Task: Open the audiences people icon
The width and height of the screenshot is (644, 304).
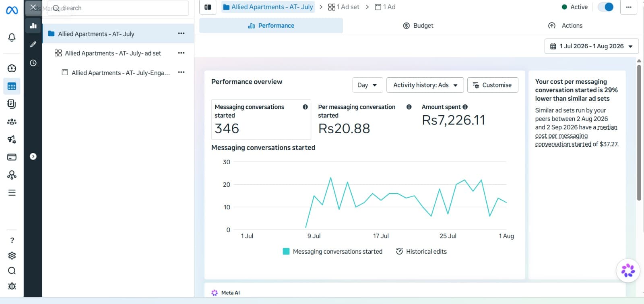Action: click(x=12, y=122)
